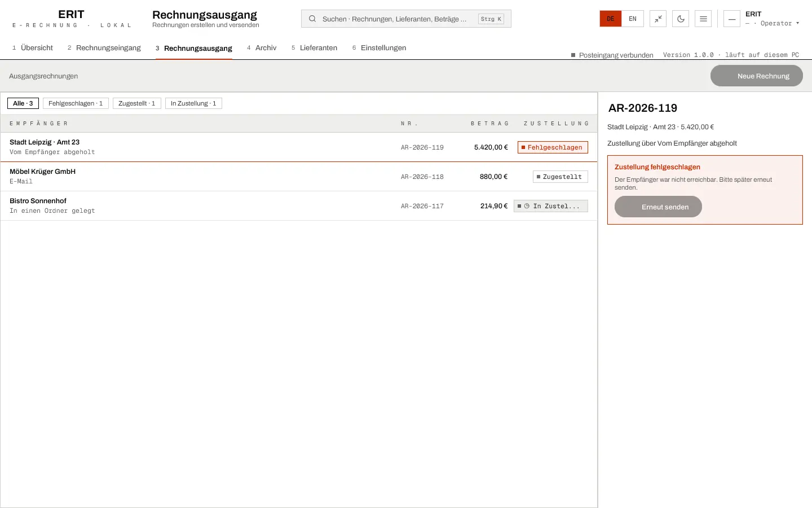Switch to dark mode via the moon icon
This screenshot has height=508, width=812.
coord(681,19)
